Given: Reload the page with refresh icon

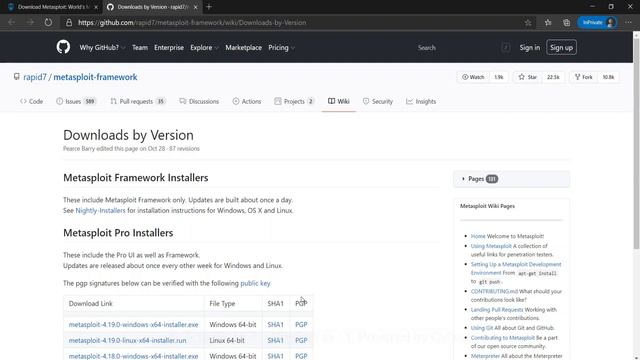Looking at the screenshot, I should tap(48, 22).
